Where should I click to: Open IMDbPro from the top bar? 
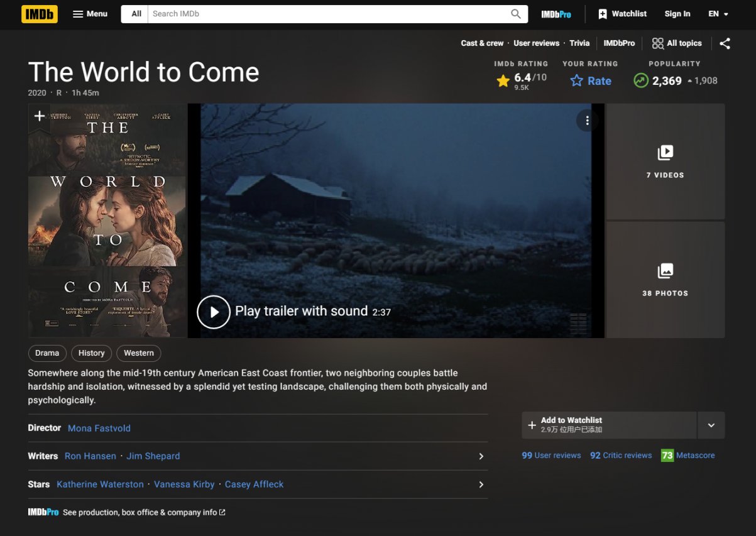[x=556, y=14]
